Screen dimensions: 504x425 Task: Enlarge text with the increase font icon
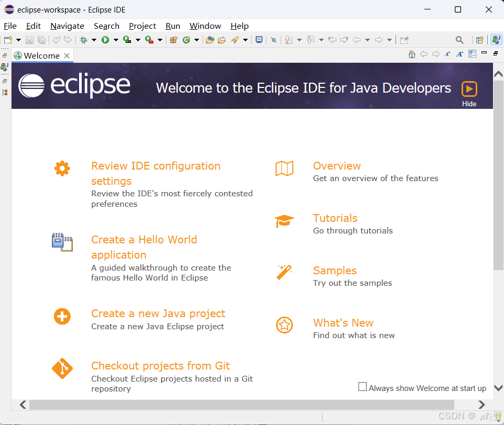pos(460,54)
